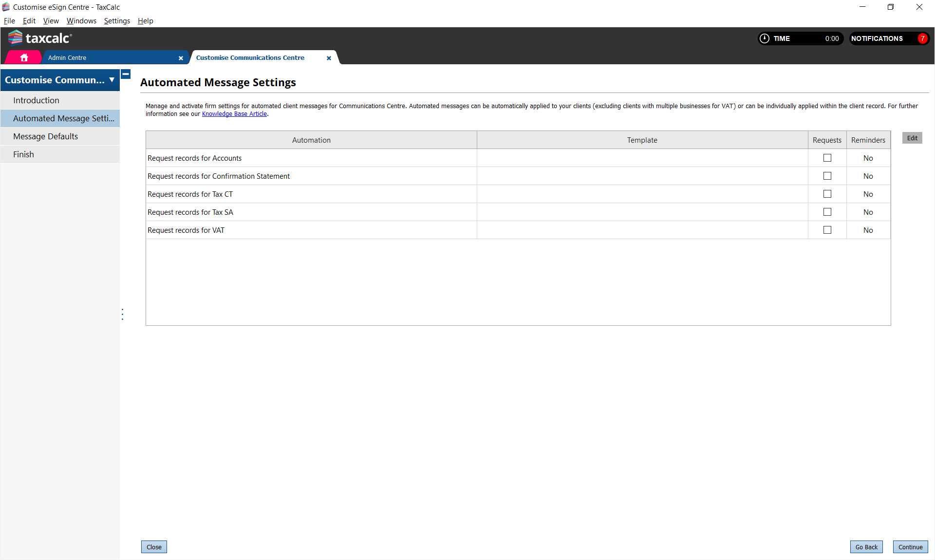The height and width of the screenshot is (560, 935).
Task: Select Message Defaults in the sidebar
Action: [45, 136]
